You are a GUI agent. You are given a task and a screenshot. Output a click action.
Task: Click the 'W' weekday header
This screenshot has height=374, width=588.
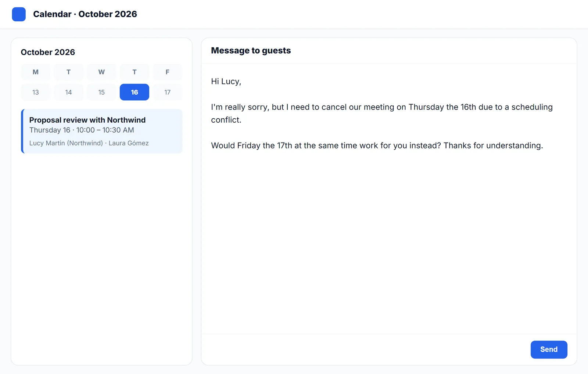coord(101,72)
